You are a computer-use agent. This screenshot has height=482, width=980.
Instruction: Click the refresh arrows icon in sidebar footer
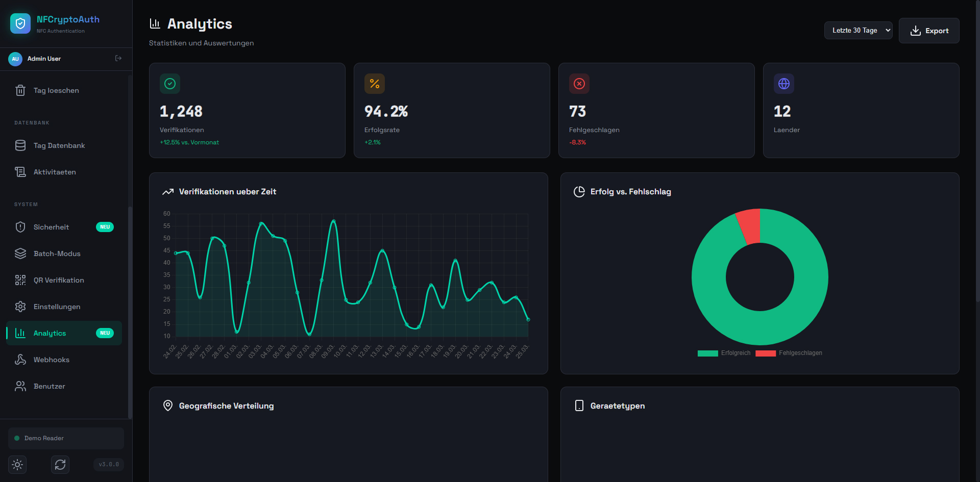pos(60,465)
